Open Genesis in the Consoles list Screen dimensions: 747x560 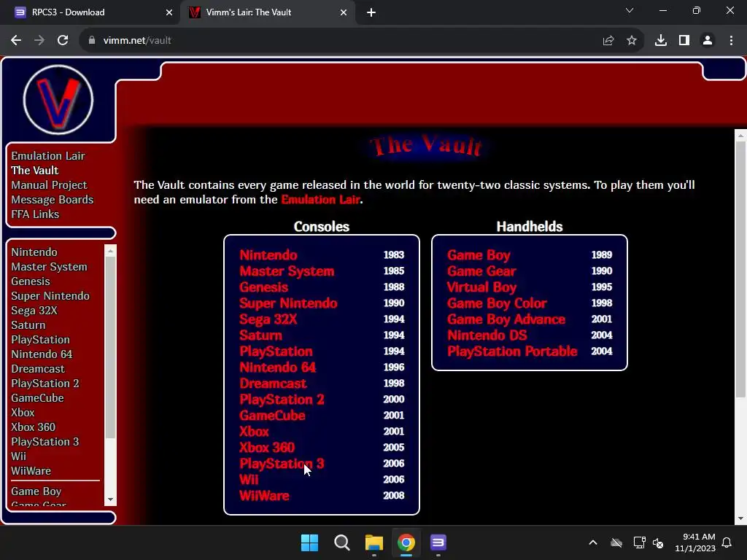click(x=263, y=287)
